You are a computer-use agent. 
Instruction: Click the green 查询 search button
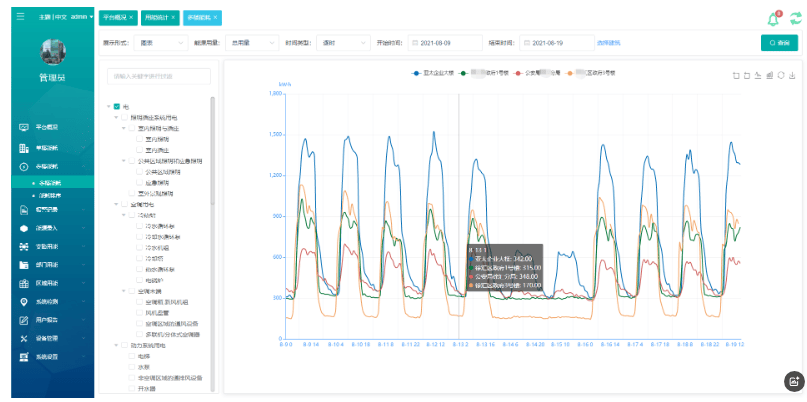pos(779,43)
